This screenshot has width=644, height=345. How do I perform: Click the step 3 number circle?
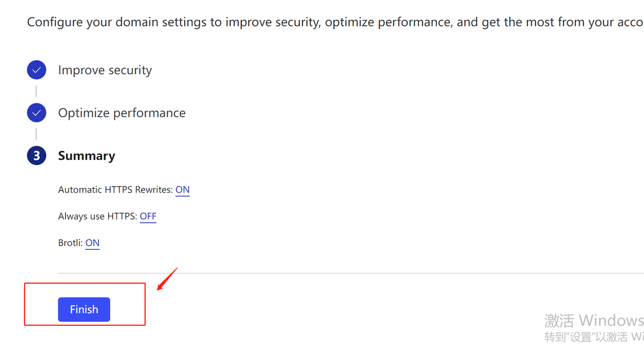[x=36, y=156]
